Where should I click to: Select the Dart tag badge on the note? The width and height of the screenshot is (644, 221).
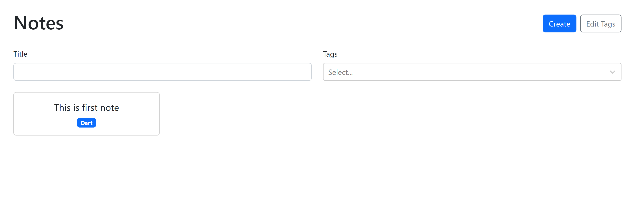pos(86,123)
